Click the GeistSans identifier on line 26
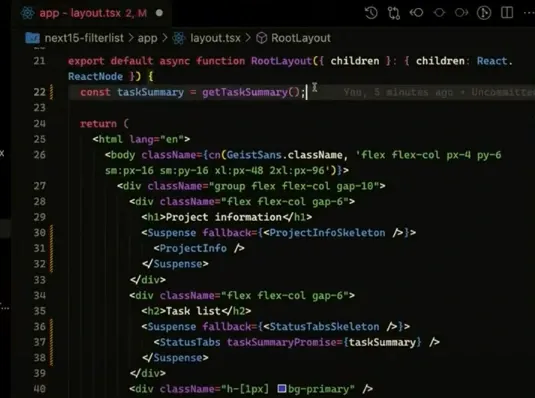The width and height of the screenshot is (535, 398). [254, 155]
